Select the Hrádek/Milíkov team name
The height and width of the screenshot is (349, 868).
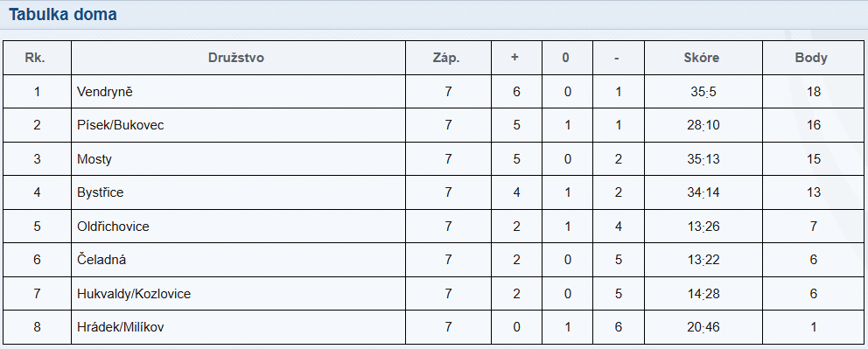pos(121,327)
